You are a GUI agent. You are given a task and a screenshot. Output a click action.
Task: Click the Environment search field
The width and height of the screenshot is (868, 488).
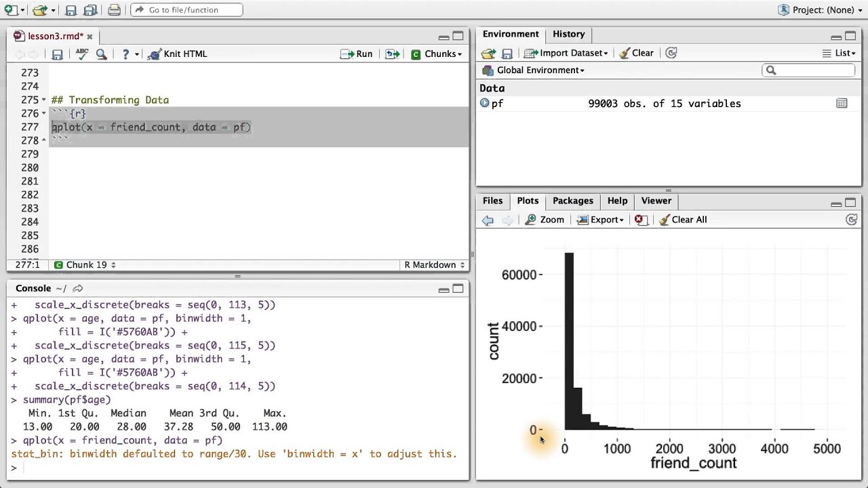pos(809,70)
